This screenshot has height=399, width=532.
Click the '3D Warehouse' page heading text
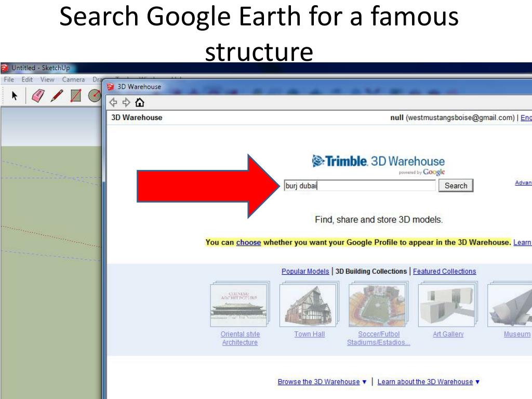coord(137,117)
